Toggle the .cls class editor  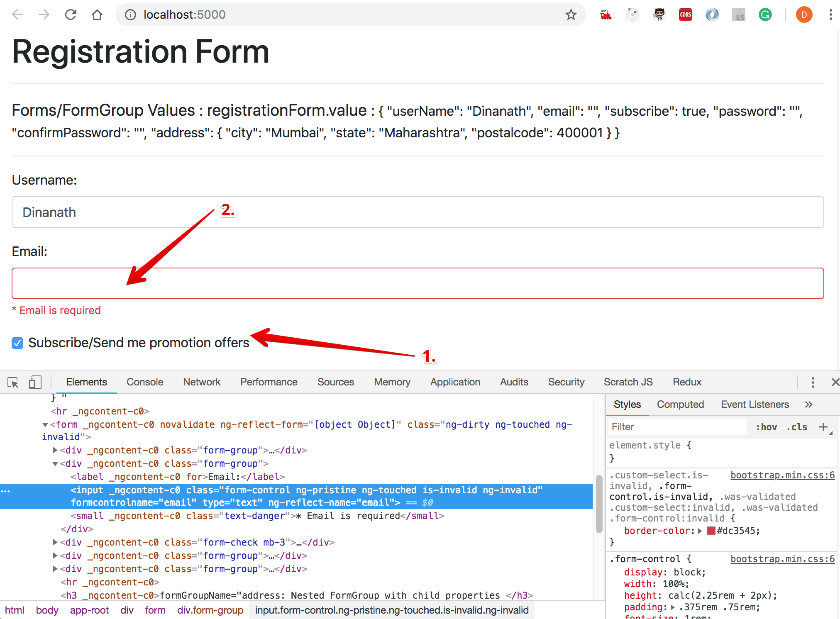(x=797, y=427)
